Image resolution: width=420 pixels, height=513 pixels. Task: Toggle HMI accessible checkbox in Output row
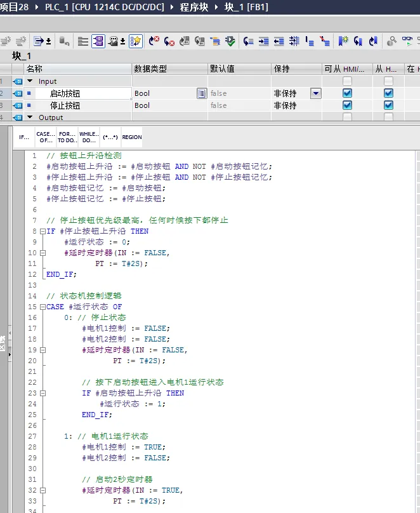[x=347, y=116]
